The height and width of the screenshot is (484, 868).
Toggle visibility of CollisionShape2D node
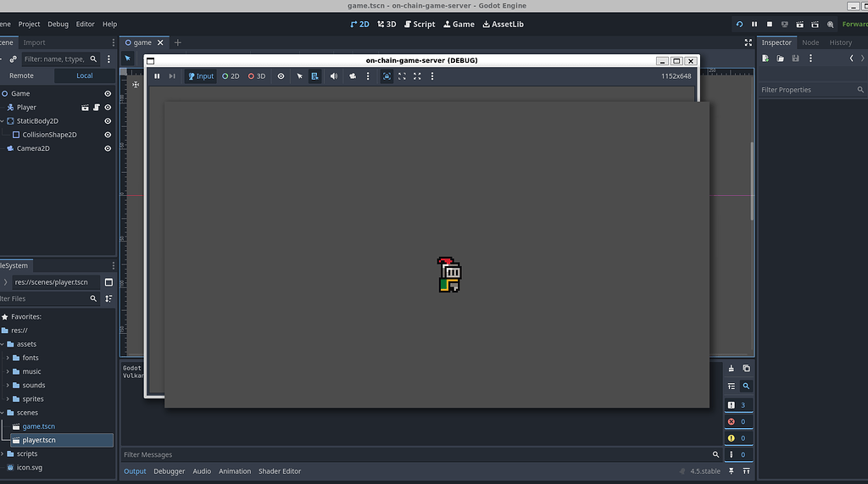[108, 135]
